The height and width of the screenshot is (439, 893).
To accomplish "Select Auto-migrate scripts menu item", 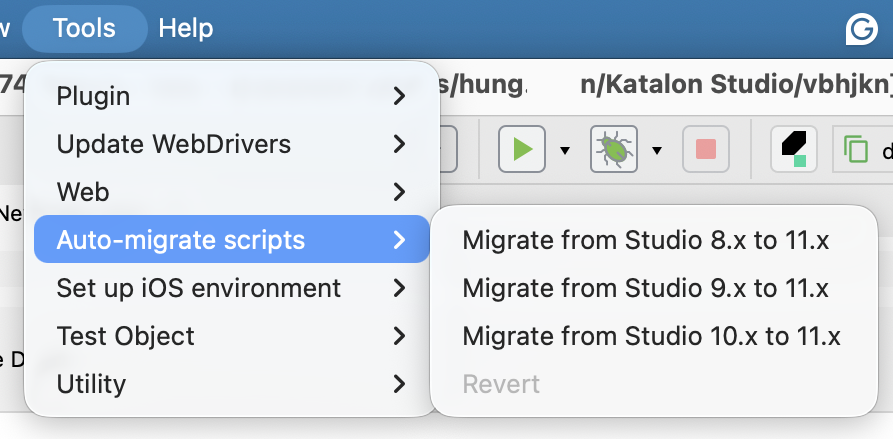I will pyautogui.click(x=231, y=239).
